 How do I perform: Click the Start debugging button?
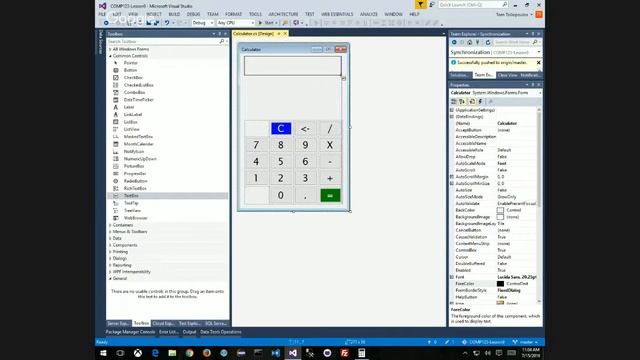pyautogui.click(x=268, y=23)
